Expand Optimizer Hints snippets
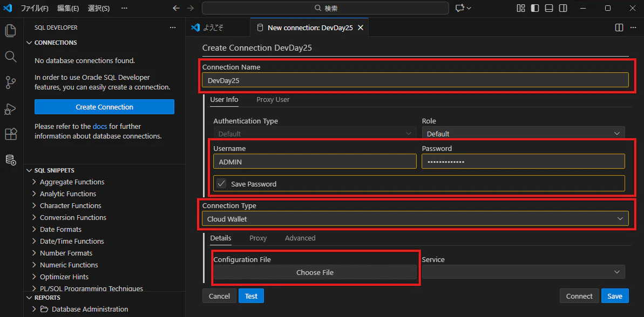The height and width of the screenshot is (317, 644). tap(35, 277)
